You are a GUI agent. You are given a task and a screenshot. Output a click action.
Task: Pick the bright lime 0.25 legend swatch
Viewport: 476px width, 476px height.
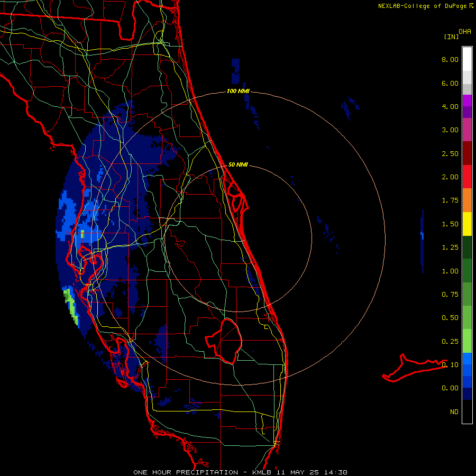click(467, 341)
